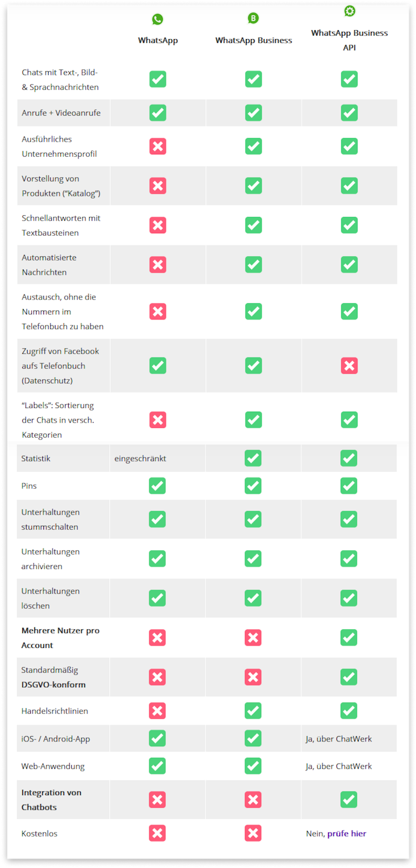
Task: Click red X for API Facebook Telefonbuch access
Action: 349,366
